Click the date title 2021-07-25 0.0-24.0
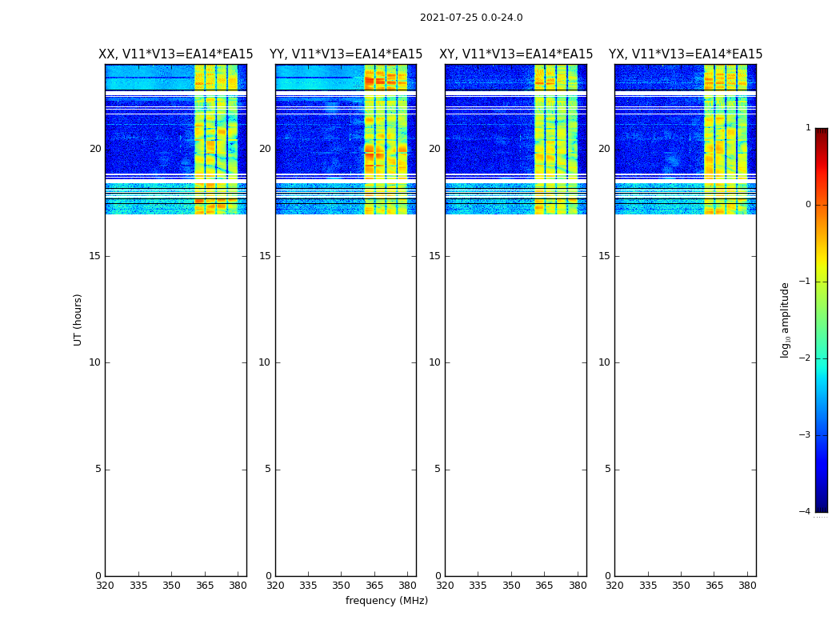 tap(471, 18)
